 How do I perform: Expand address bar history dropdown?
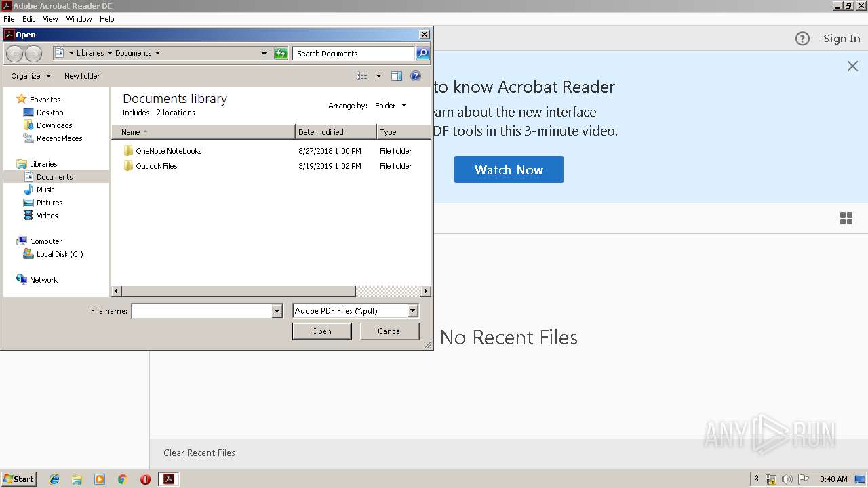click(264, 54)
